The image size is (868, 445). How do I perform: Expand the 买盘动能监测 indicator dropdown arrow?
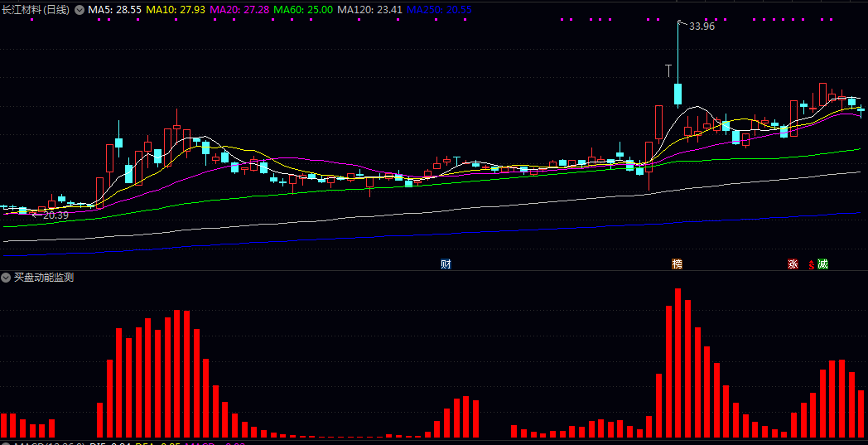click(x=6, y=278)
